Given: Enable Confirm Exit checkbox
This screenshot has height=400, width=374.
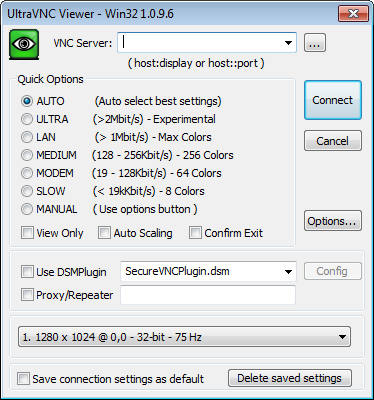Looking at the screenshot, I should point(195,233).
